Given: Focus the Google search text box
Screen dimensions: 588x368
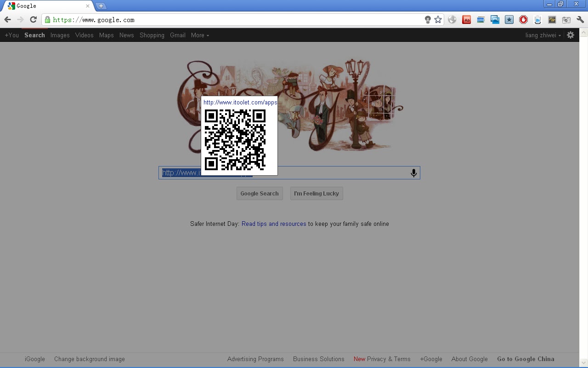Looking at the screenshot, I should coord(289,172).
